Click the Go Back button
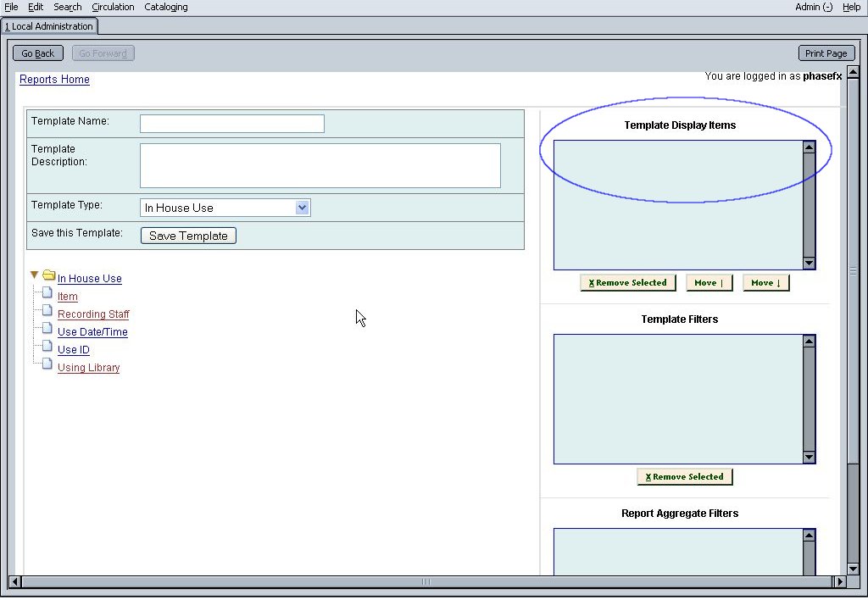This screenshot has height=600, width=868. tap(38, 53)
